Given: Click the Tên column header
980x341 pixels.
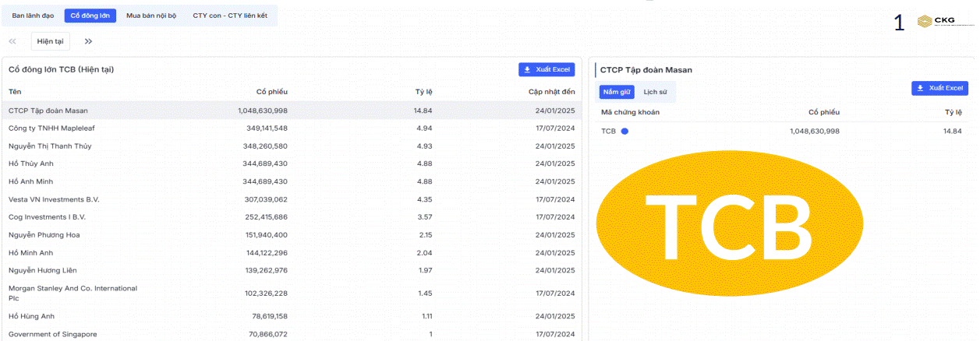Looking at the screenshot, I should pos(15,92).
